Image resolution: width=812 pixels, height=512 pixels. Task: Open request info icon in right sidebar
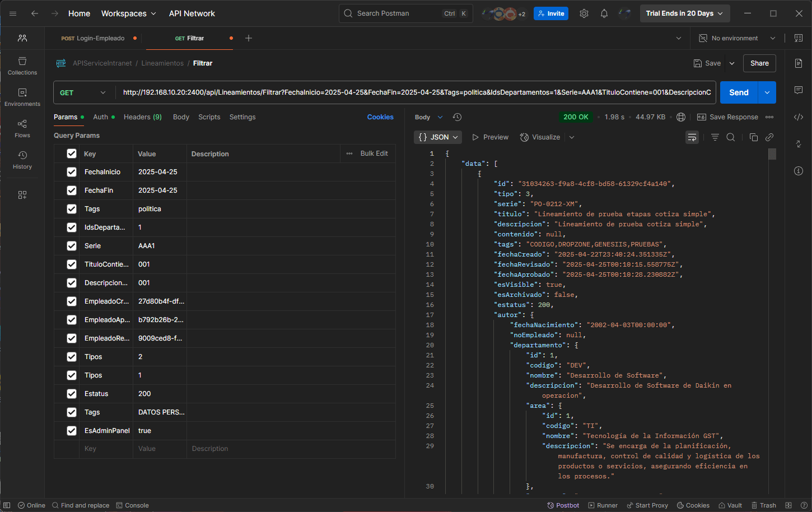[799, 171]
